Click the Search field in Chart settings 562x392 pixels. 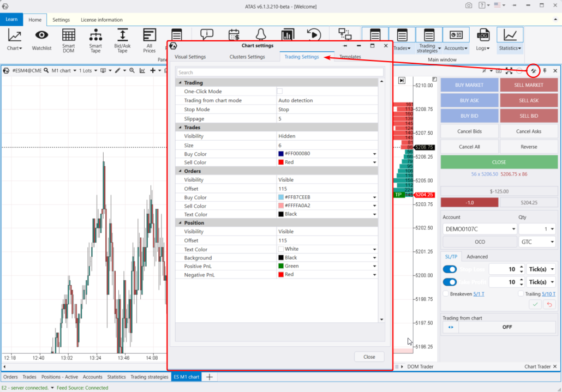point(280,73)
